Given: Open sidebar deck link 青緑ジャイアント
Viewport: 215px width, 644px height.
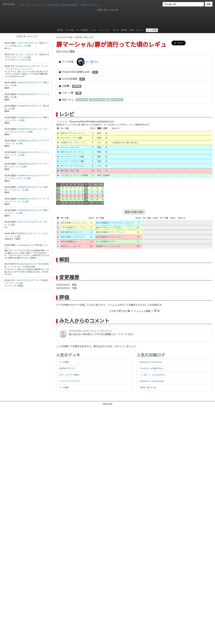Looking at the screenshot, I should point(26,211).
